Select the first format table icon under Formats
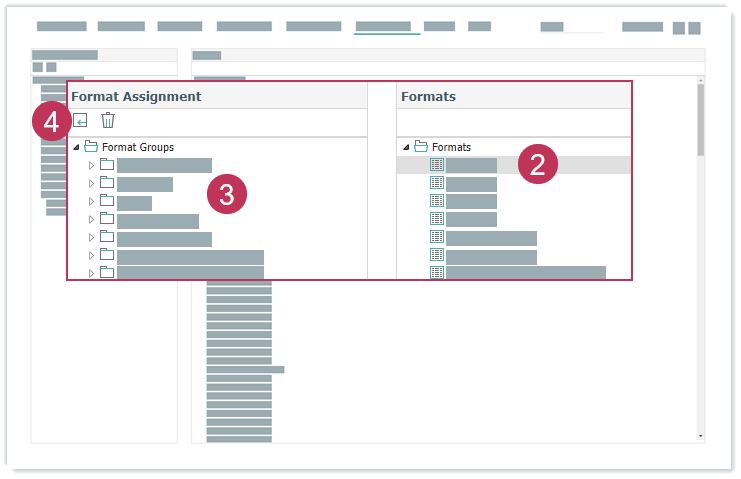 [437, 165]
